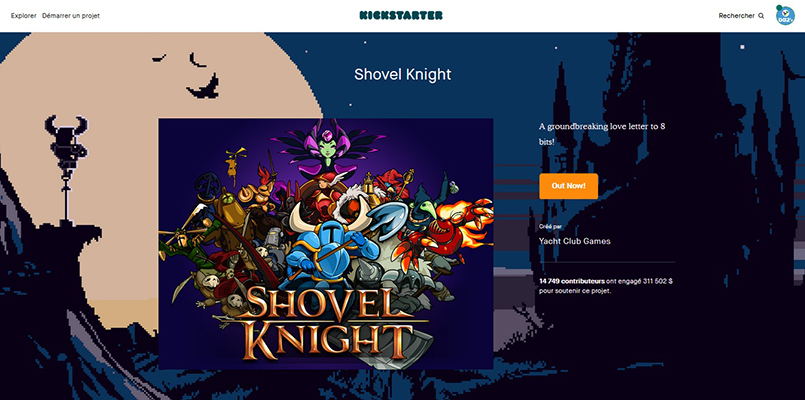Click the Rechercher search label
The image size is (805, 400).
tap(737, 16)
